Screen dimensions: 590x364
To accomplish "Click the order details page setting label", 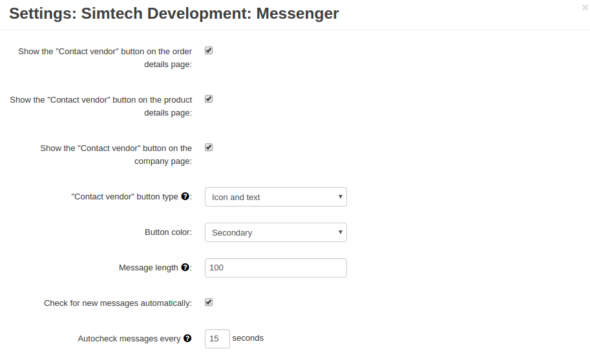I will pyautogui.click(x=105, y=58).
